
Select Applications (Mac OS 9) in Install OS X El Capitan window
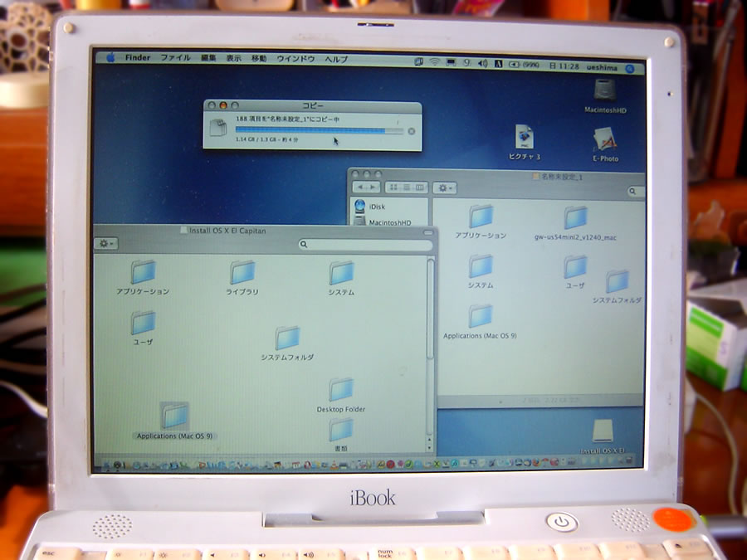(174, 421)
